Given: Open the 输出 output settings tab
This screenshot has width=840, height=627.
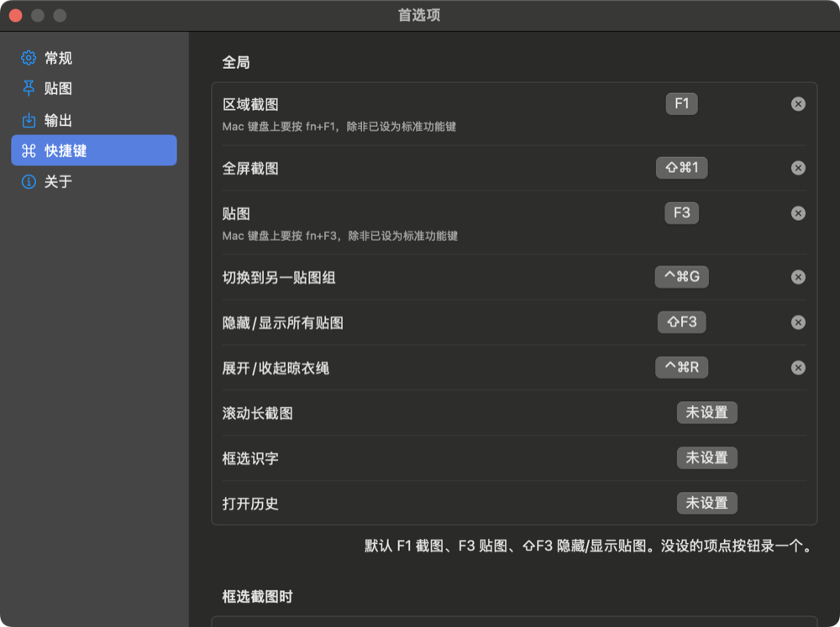Looking at the screenshot, I should [94, 120].
